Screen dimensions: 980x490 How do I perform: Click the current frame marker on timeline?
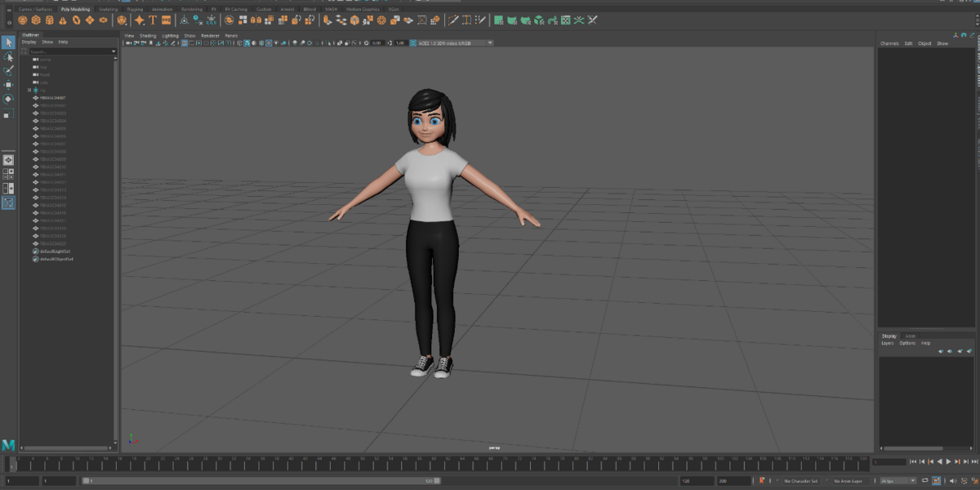coord(11,463)
